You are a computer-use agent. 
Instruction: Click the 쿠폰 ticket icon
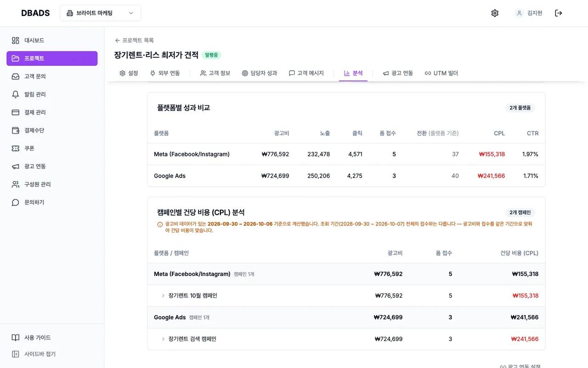point(16,148)
